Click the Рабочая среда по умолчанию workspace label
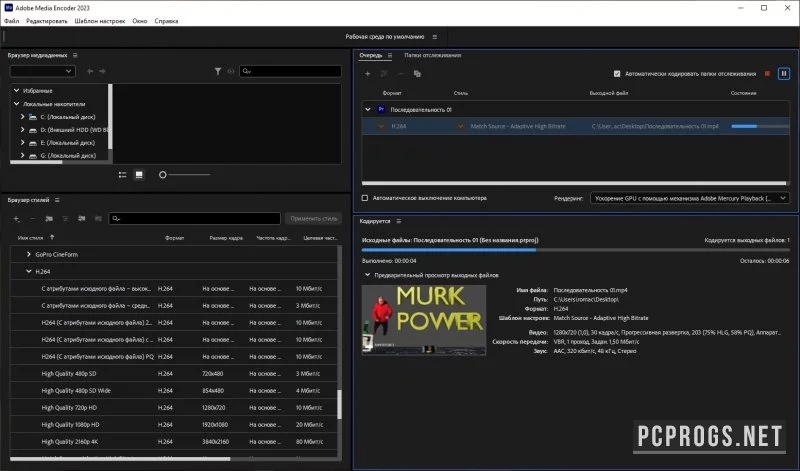 click(x=385, y=37)
